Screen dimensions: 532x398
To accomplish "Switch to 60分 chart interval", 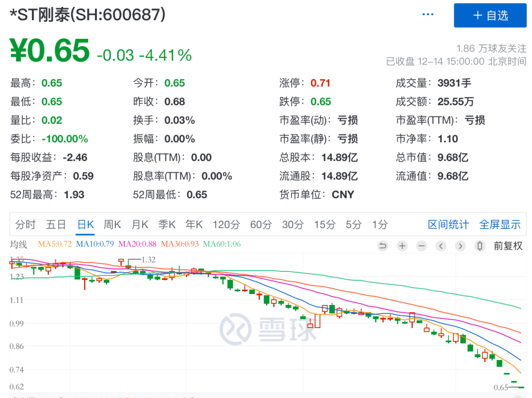I will 261,225.
